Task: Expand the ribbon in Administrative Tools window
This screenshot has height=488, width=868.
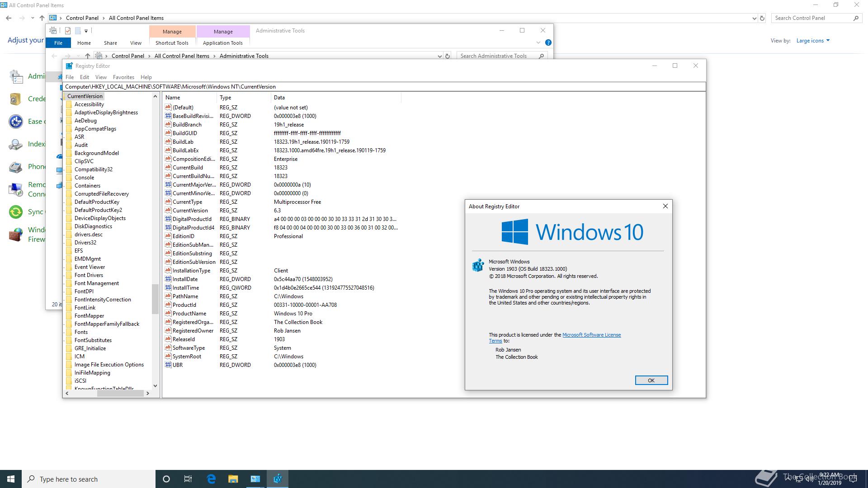Action: [x=538, y=42]
